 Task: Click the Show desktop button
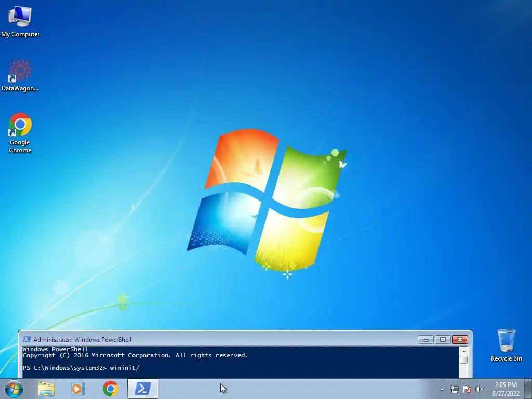(528, 389)
